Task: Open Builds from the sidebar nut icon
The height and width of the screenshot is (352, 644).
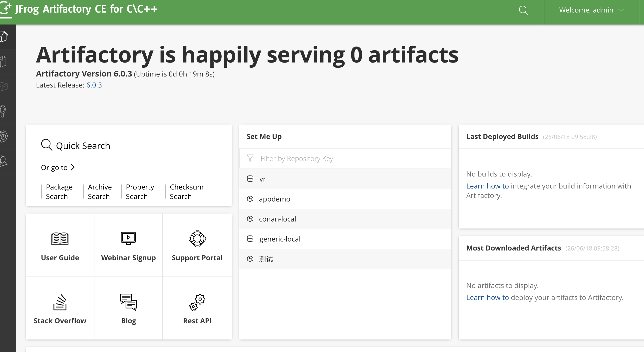Action: 4,136
